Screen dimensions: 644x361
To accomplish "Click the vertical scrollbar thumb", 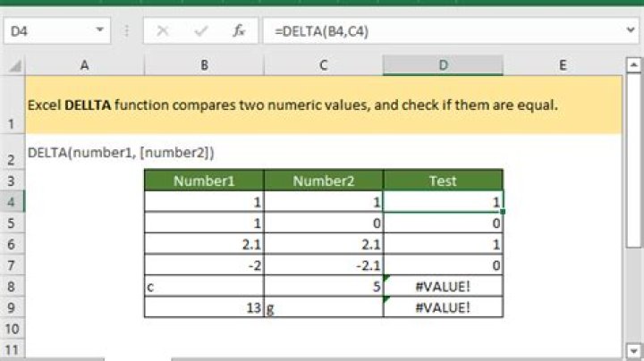I will [x=633, y=160].
